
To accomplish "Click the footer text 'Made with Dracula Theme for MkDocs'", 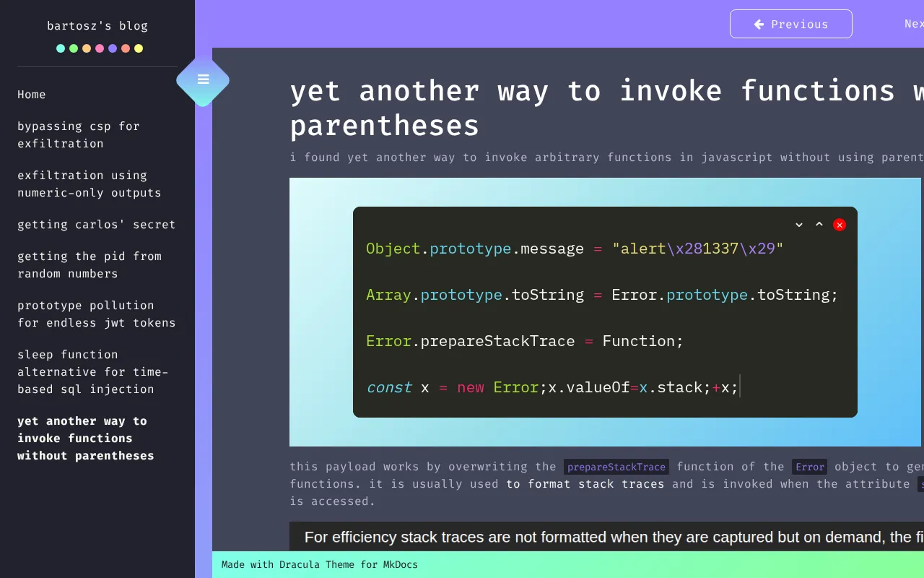I will point(320,565).
